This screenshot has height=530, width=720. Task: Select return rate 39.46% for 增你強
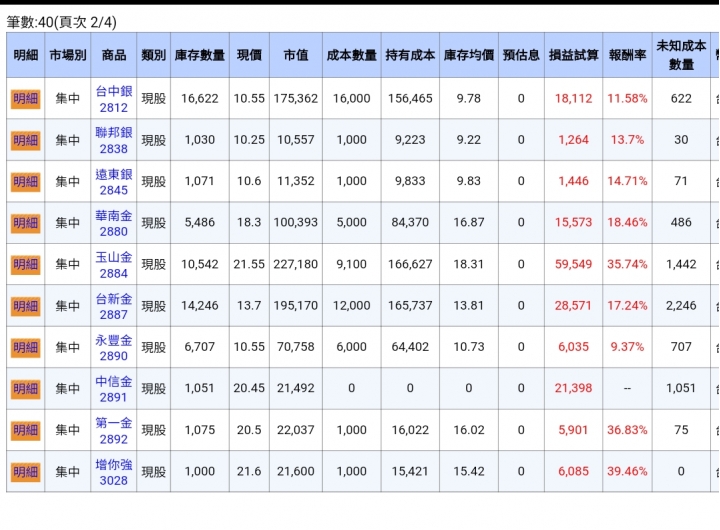[x=627, y=472]
